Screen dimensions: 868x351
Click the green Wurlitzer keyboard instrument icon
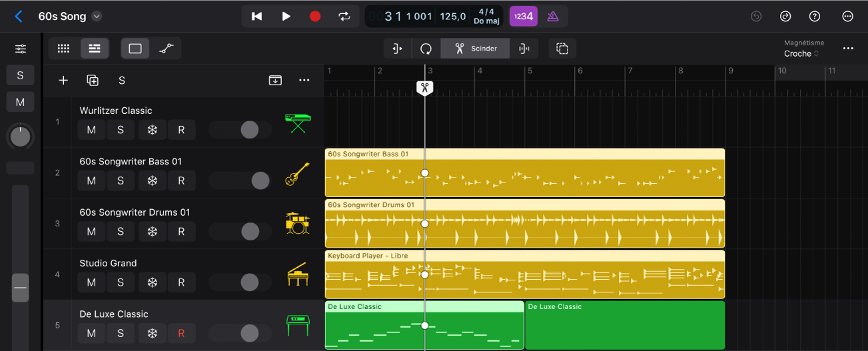pos(297,123)
